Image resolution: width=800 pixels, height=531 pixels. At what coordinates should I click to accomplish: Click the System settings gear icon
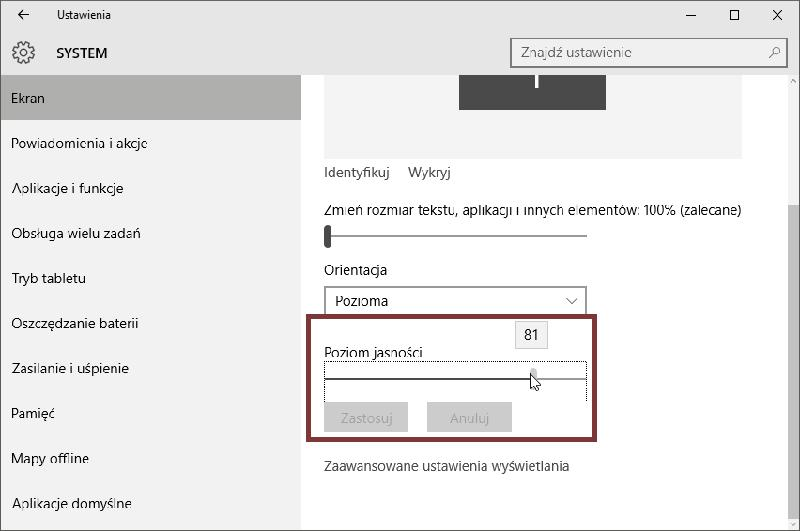pyautogui.click(x=23, y=53)
